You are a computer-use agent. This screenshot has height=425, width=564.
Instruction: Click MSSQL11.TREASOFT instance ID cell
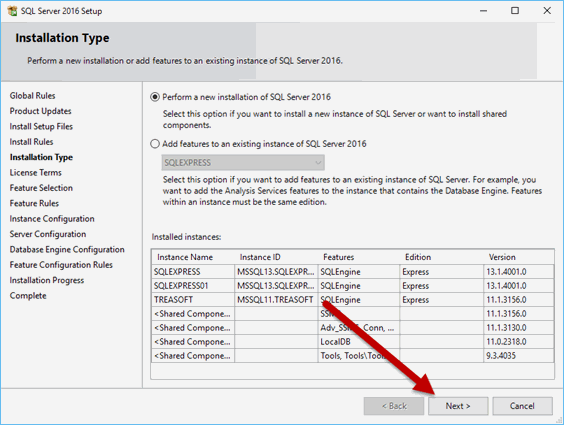pos(276,300)
